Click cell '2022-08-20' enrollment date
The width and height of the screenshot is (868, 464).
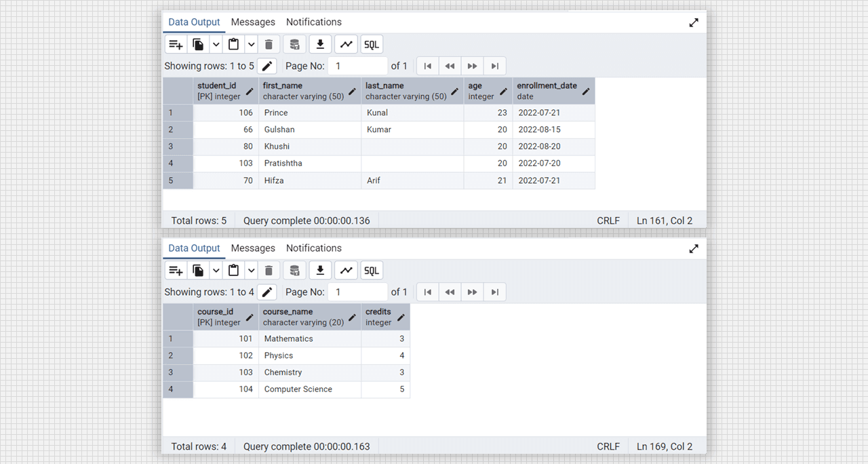[x=553, y=147]
